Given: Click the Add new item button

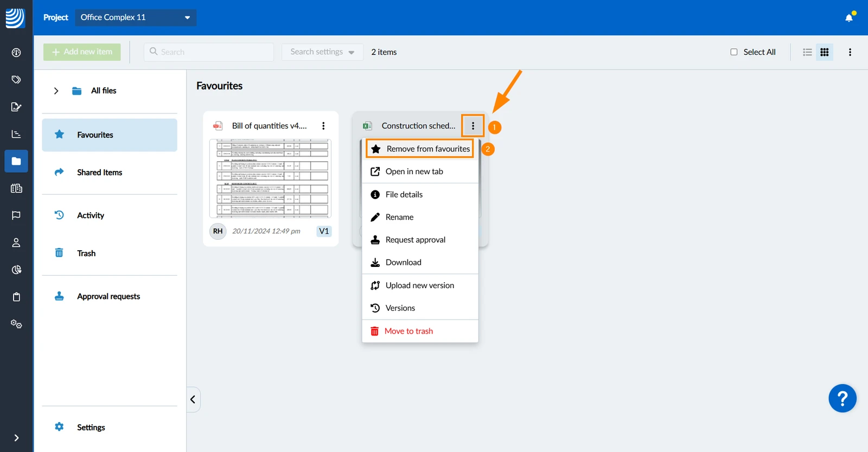Looking at the screenshot, I should [82, 52].
